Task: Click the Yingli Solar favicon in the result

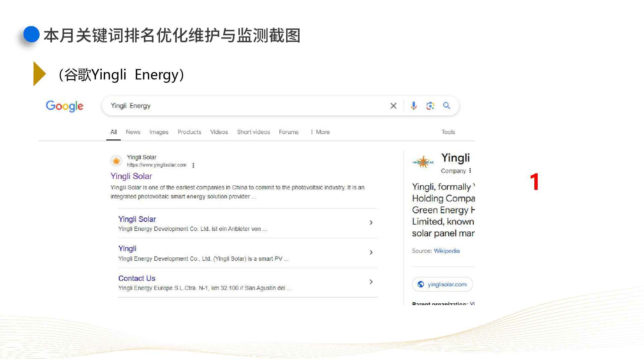Action: [x=116, y=161]
